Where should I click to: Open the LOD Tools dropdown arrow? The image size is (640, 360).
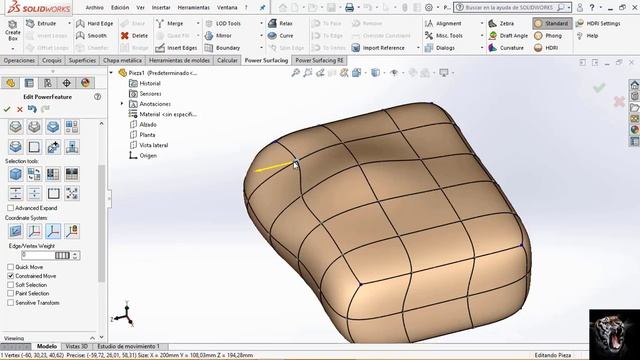click(x=261, y=24)
